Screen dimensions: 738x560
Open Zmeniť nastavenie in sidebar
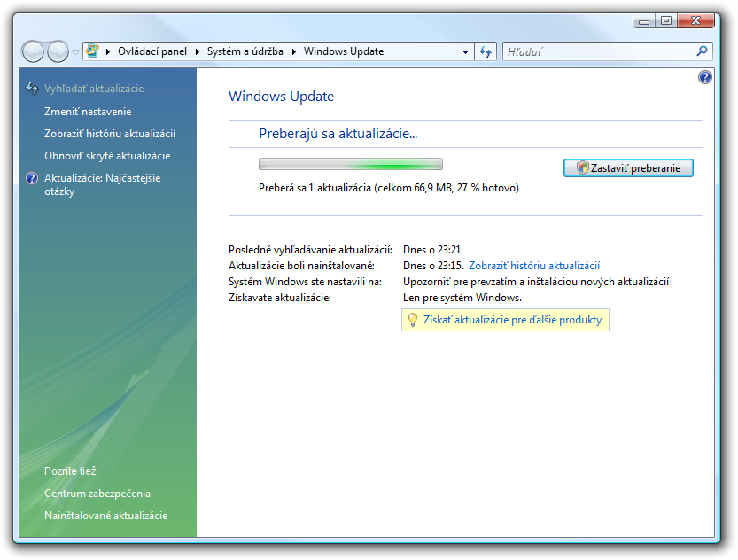(88, 112)
